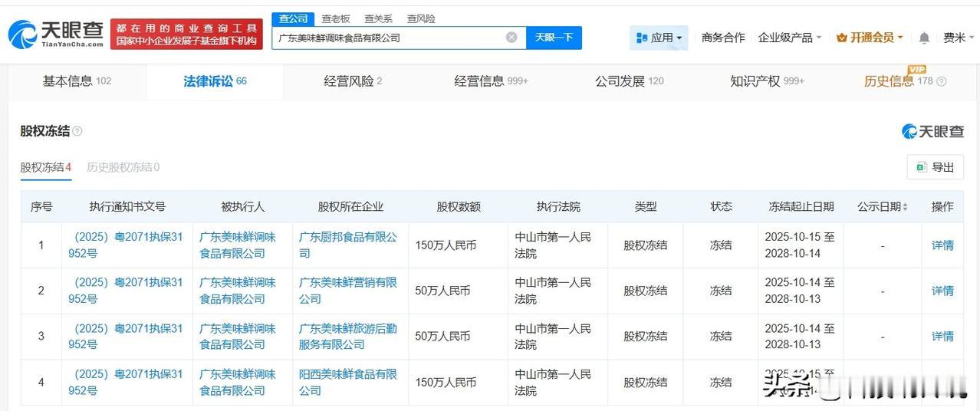Click the 股权冻结 type cell in row 2
Screen dimensions: 980x411
pos(646,291)
